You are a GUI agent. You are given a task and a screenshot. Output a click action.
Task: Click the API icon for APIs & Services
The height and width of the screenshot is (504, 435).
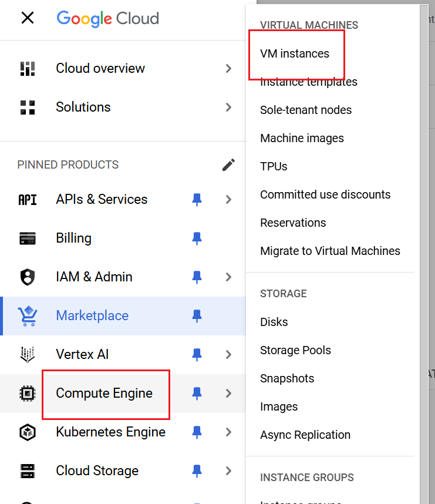28,200
